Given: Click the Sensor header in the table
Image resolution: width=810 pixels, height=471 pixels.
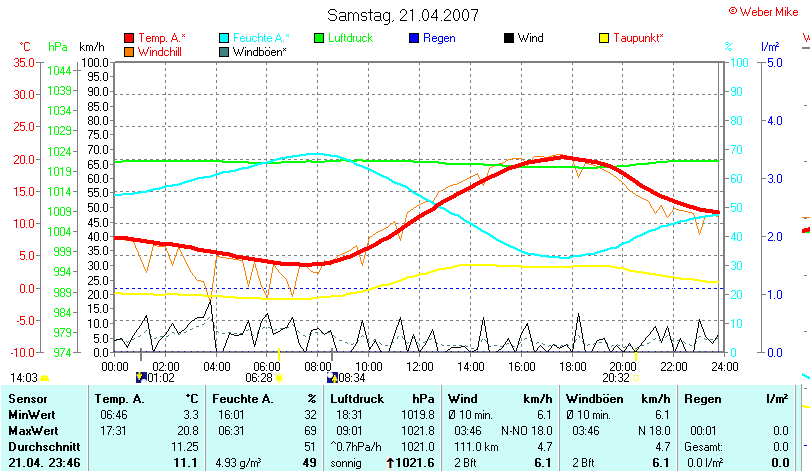Looking at the screenshot, I should coord(28,399).
